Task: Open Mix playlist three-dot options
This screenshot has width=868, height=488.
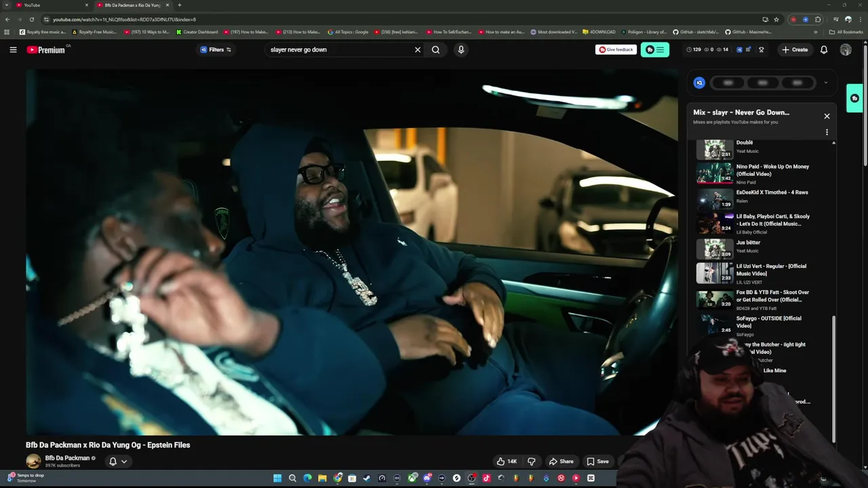Action: [827, 132]
